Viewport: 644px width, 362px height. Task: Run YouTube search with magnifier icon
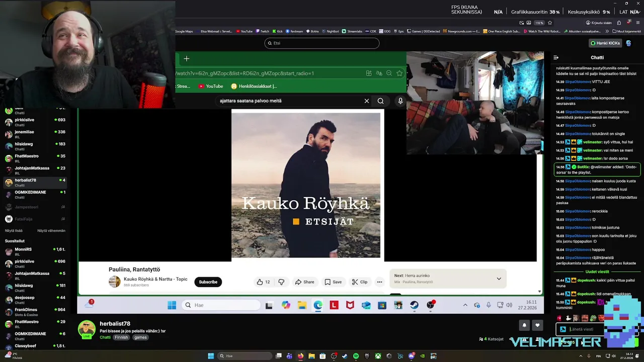coord(381,101)
